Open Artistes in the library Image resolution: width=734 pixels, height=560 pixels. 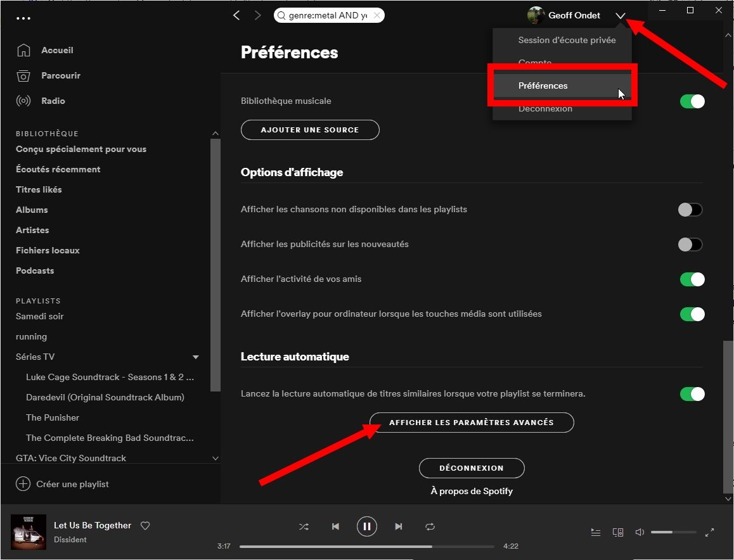pos(32,230)
